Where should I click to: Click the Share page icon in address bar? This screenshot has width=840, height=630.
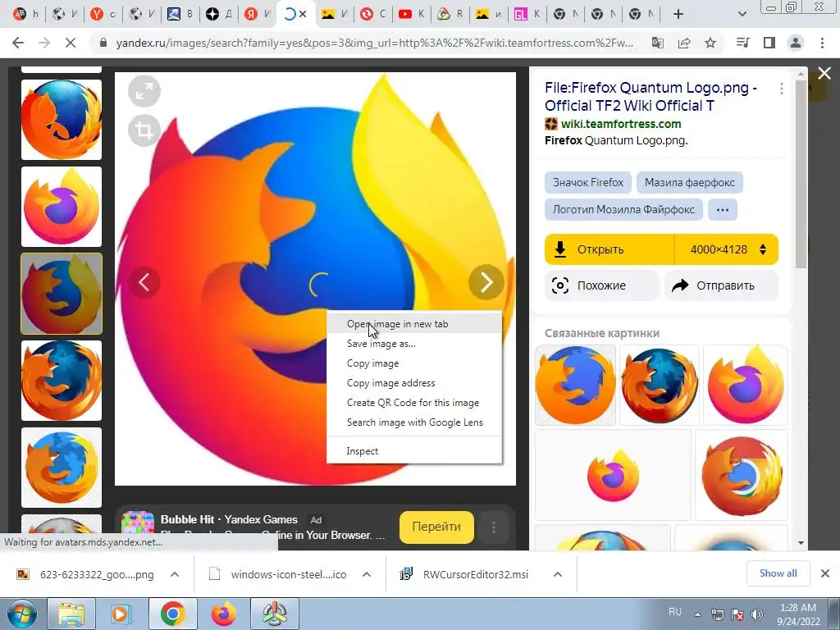click(684, 43)
